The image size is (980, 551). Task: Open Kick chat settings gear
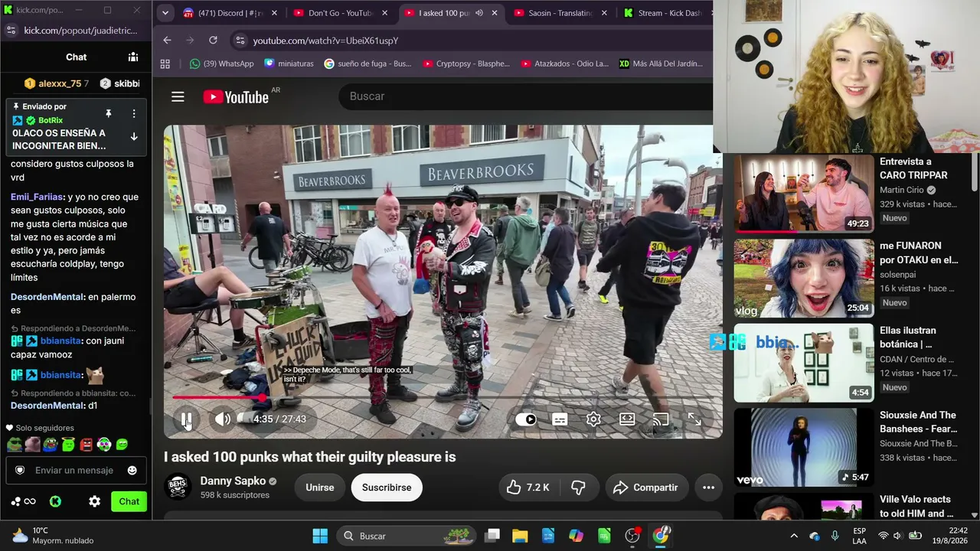pyautogui.click(x=94, y=501)
